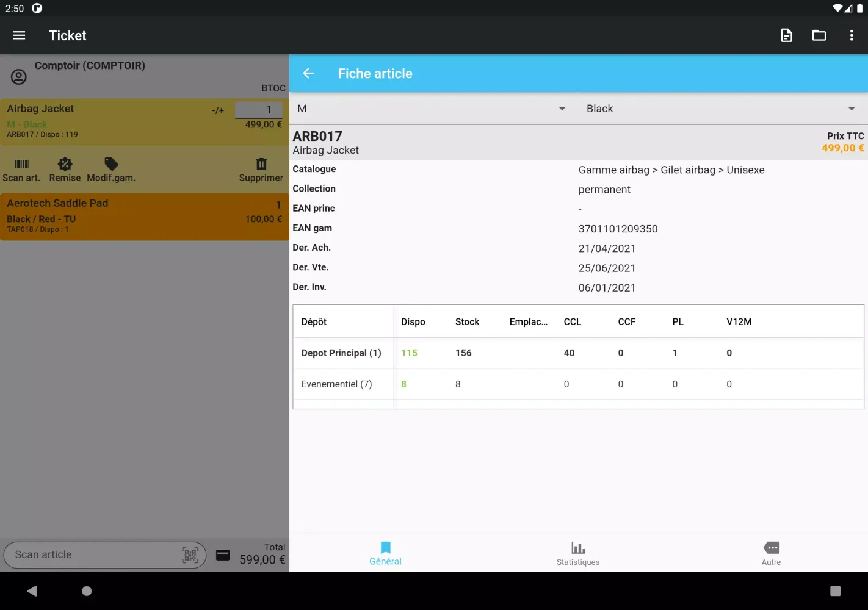Screen dimensions: 868x610
Task: Click the -/+ quantity adjuster
Action: 218,110
